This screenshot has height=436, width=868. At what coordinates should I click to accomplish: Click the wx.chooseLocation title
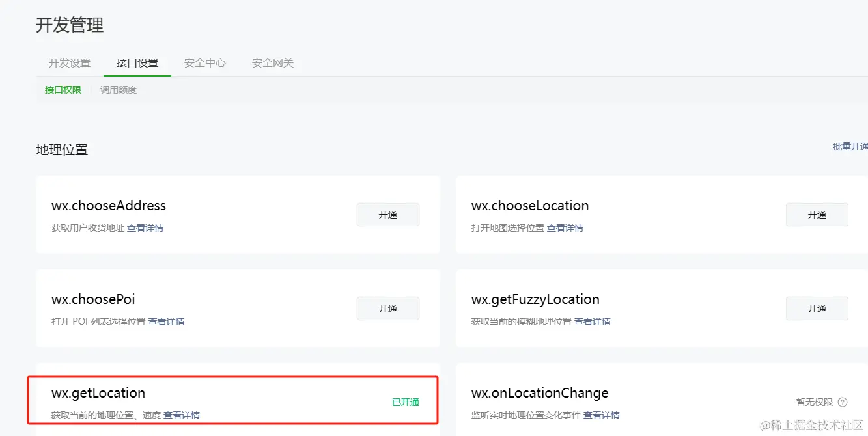point(530,206)
